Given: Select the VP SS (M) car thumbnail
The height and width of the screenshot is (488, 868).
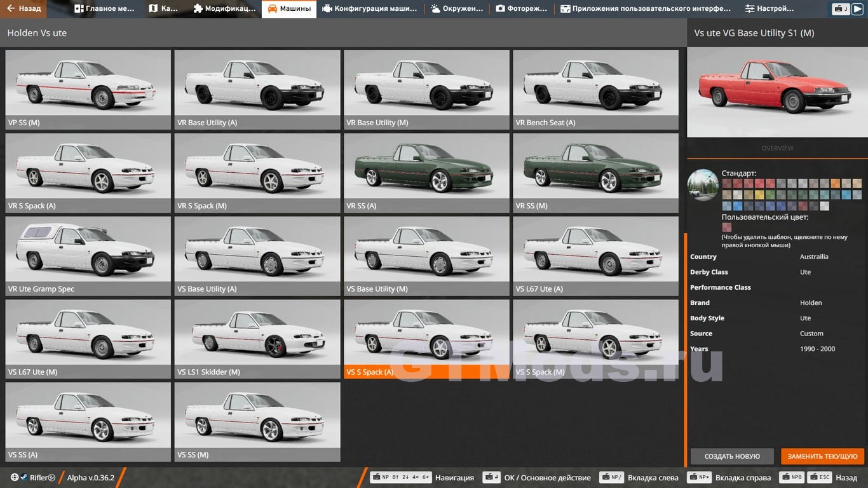Looking at the screenshot, I should [x=88, y=90].
